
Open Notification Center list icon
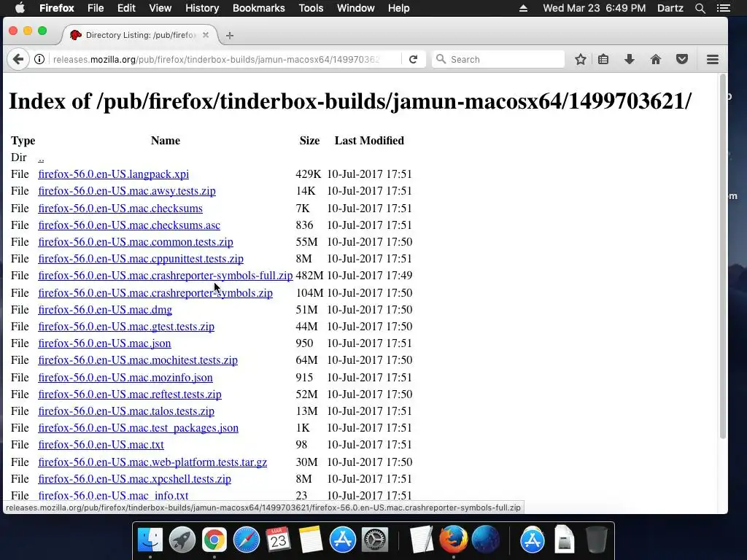(723, 8)
